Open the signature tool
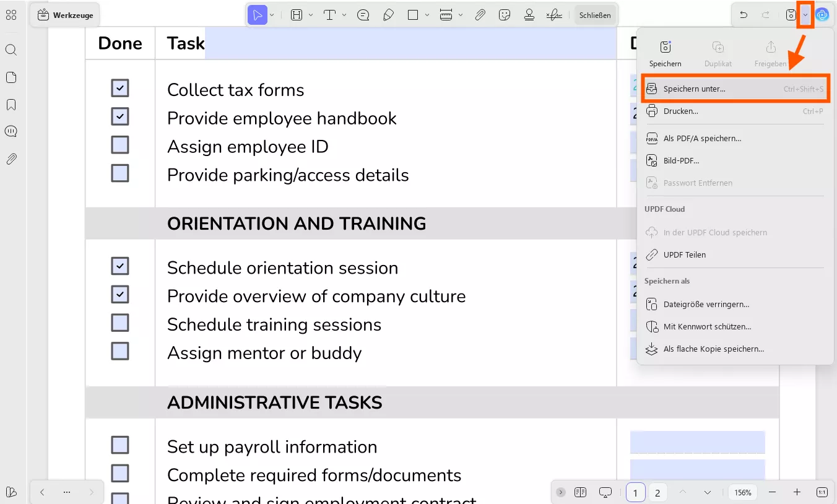Screen dimensions: 837x504 pos(554,15)
